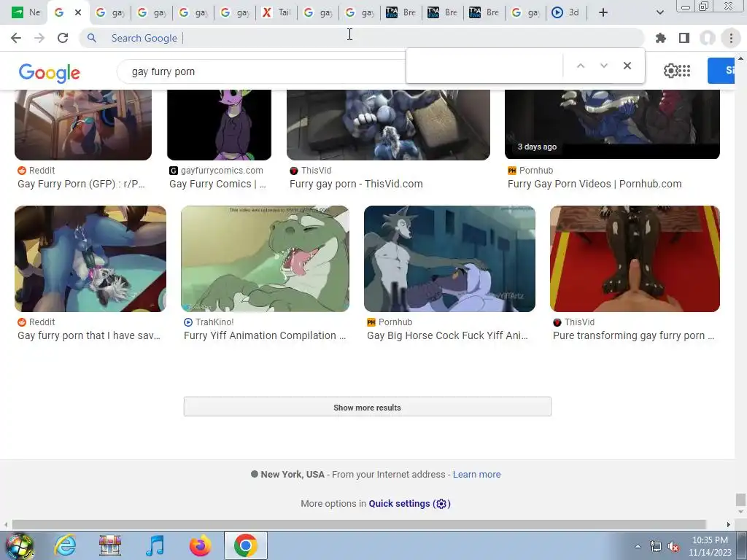Screen dimensions: 747x560
Task: Open the Google apps grid
Action: (x=684, y=71)
